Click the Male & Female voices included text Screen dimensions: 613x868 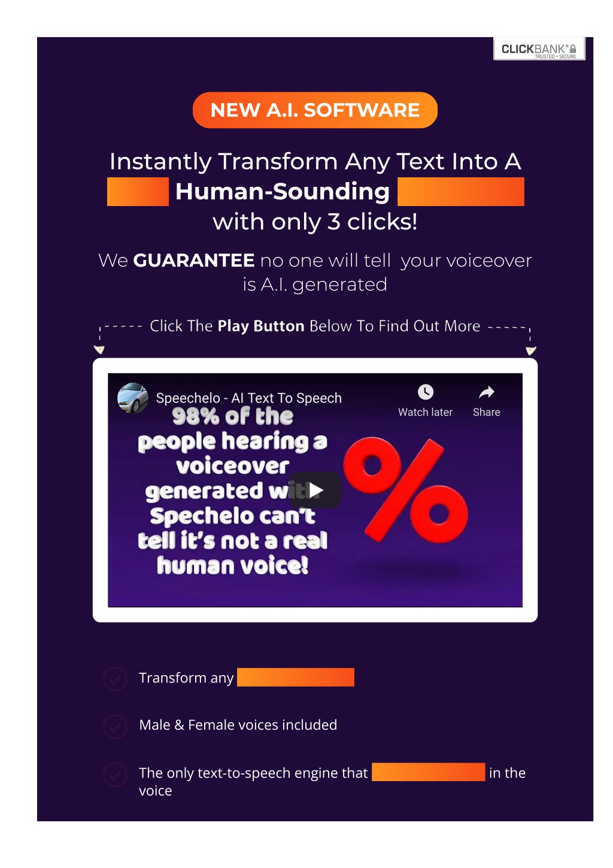(238, 725)
